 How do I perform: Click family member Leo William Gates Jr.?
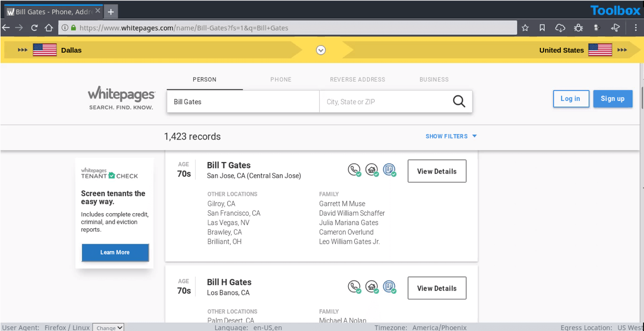point(350,242)
